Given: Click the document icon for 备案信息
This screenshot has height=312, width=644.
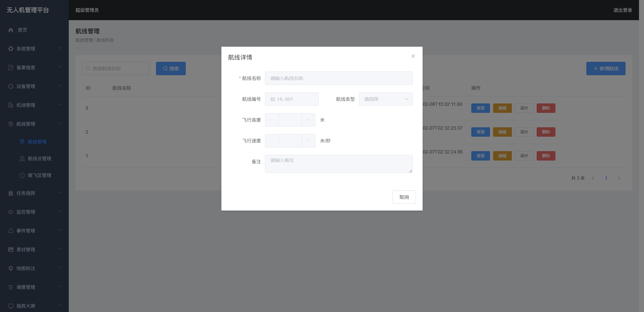Looking at the screenshot, I should pos(11,68).
